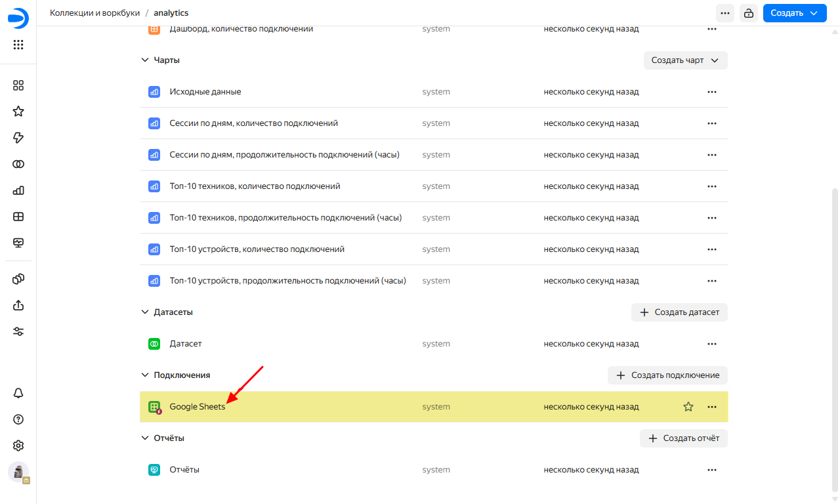
Task: Click the help question mark icon
Action: click(18, 419)
